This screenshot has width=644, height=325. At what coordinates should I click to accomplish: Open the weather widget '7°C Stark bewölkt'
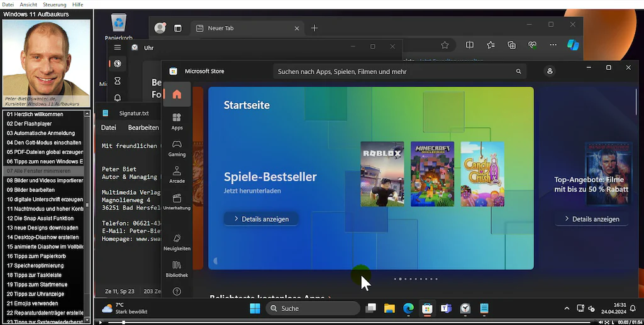click(125, 308)
